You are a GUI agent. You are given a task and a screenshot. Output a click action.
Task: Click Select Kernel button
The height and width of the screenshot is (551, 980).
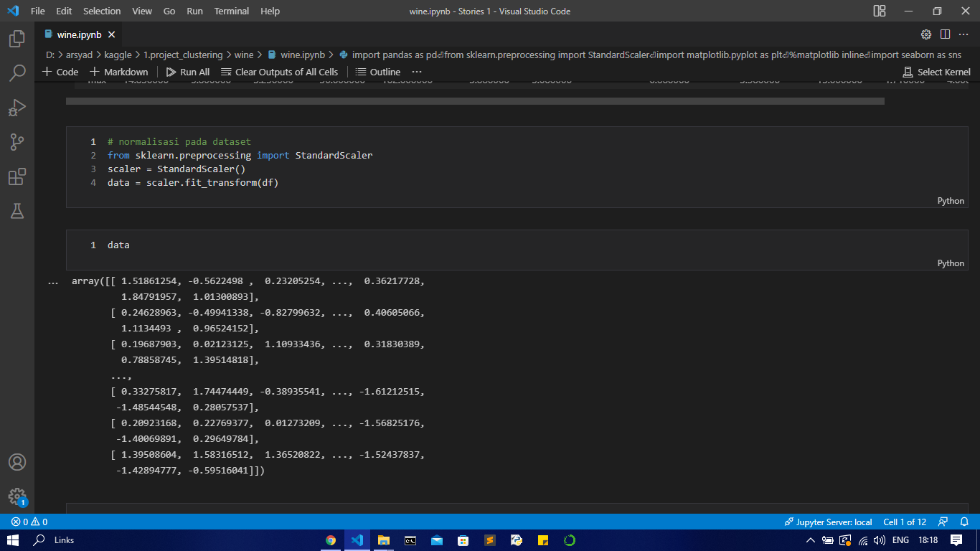[x=937, y=72]
